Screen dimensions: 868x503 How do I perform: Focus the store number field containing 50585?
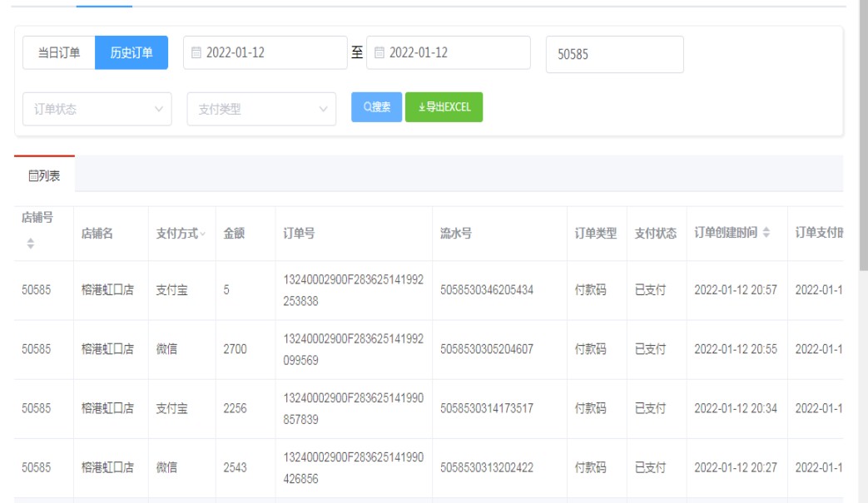(614, 54)
